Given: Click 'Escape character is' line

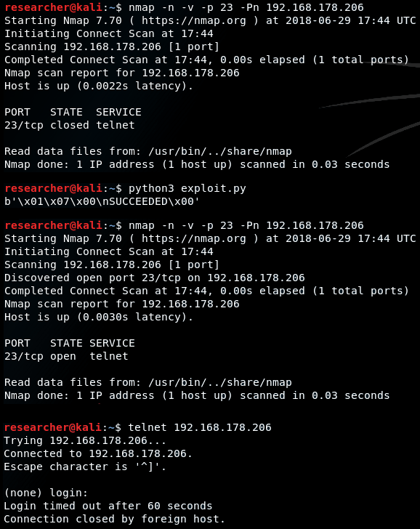Looking at the screenshot, I should coord(85,467).
